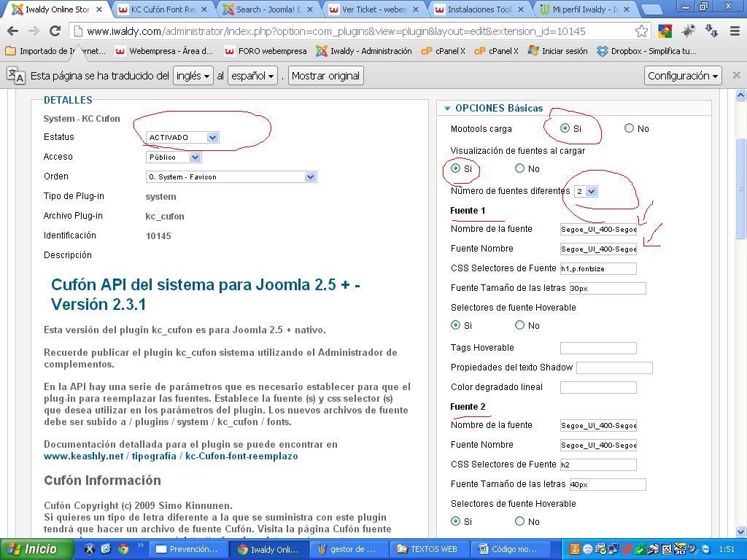Close the Instalaciones Tool tab

click(521, 9)
